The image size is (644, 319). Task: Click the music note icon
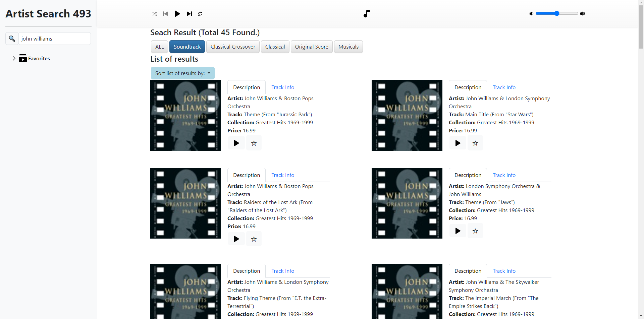click(x=367, y=14)
